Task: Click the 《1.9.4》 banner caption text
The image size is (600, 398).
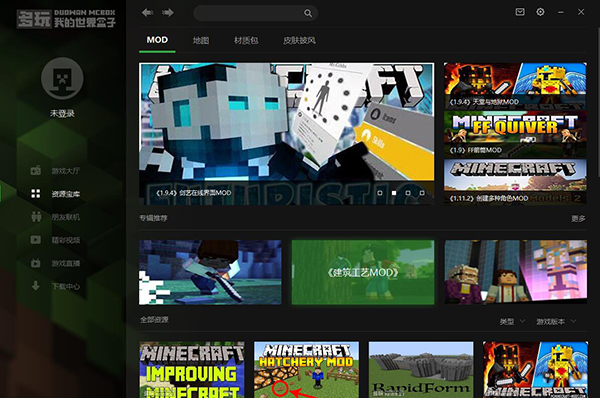Action: [193, 193]
